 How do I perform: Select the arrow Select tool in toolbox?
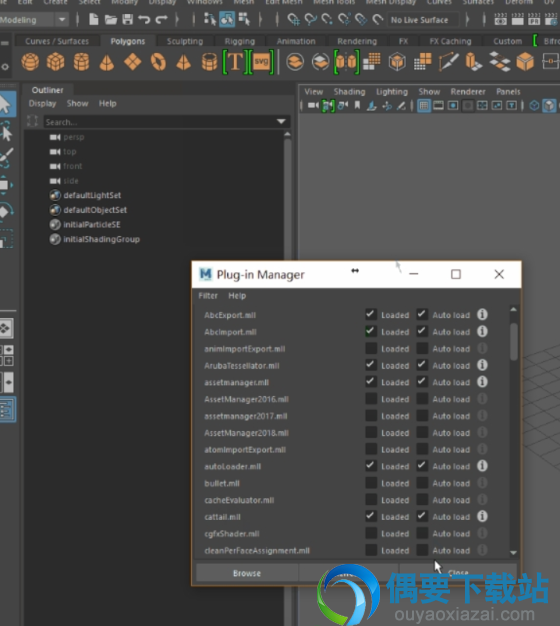[6, 105]
